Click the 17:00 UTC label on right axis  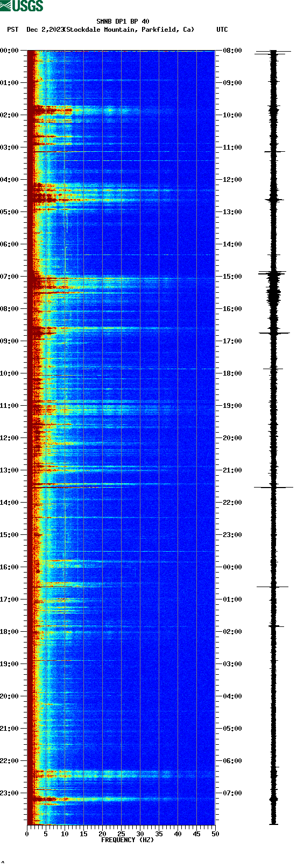pyautogui.click(x=232, y=341)
